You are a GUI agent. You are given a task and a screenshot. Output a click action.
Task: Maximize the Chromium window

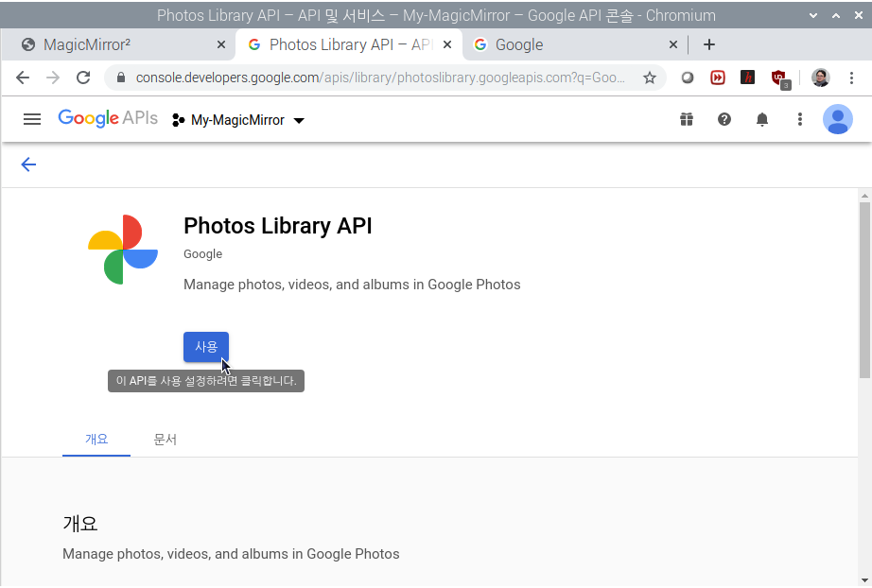coord(836,15)
